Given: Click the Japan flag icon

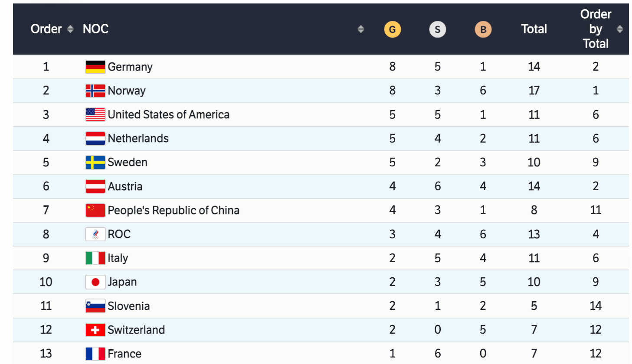Looking at the screenshot, I should click(95, 282).
